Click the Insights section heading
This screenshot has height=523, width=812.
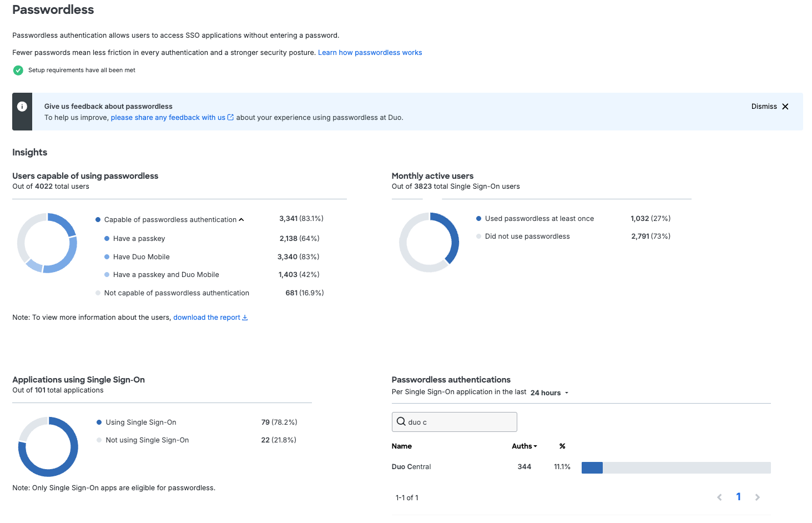[x=30, y=152]
